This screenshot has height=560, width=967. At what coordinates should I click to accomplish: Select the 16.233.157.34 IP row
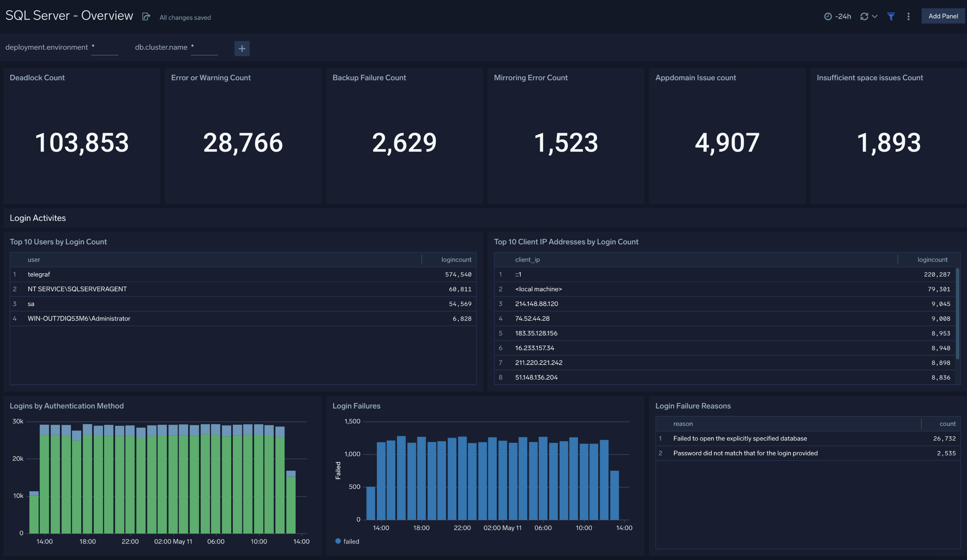click(x=724, y=348)
